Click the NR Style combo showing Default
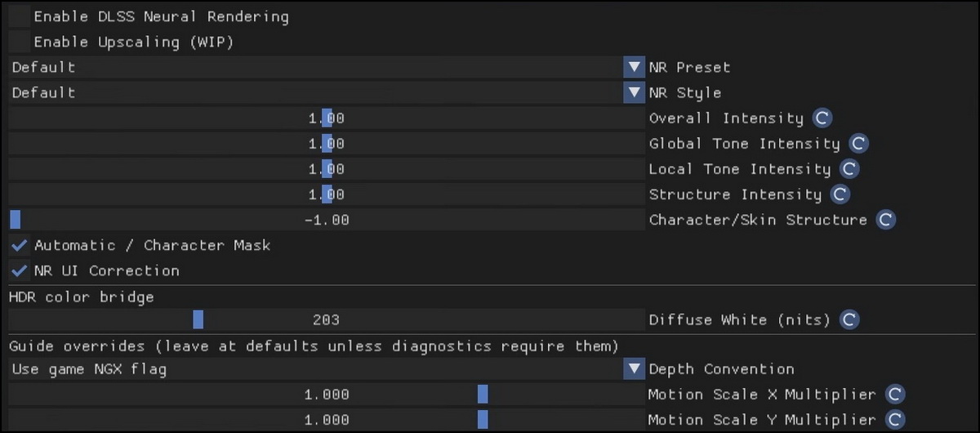Screen dimensions: 980x433 (x=327, y=92)
